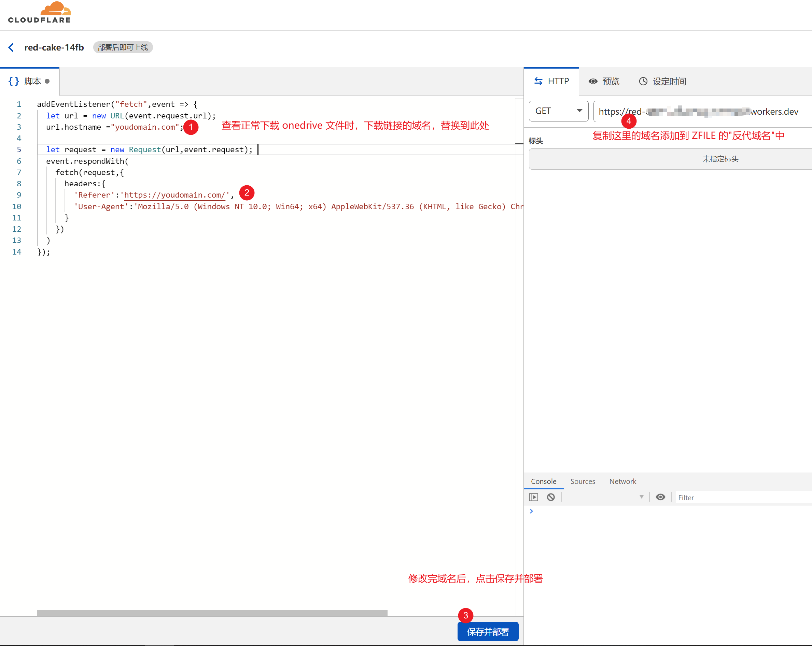
Task: Click the editor horizontal scrollbar
Action: tap(212, 613)
